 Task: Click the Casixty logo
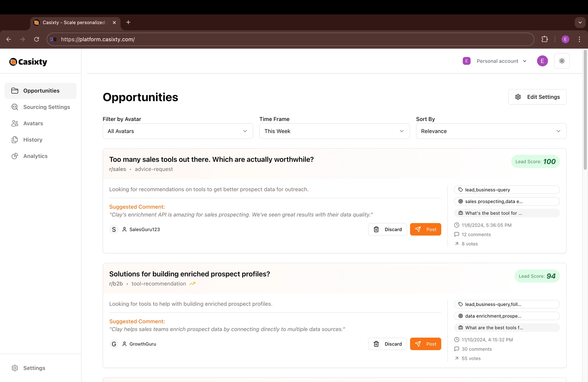point(28,62)
